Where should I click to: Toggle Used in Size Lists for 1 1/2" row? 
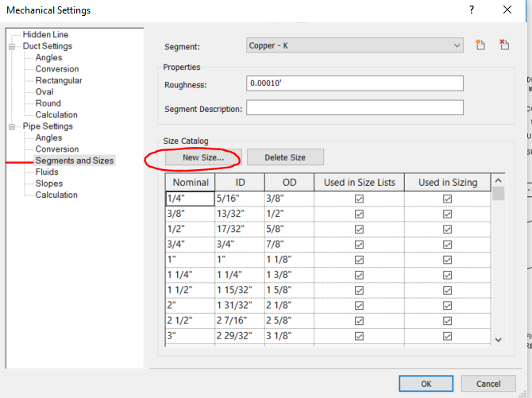tap(359, 290)
